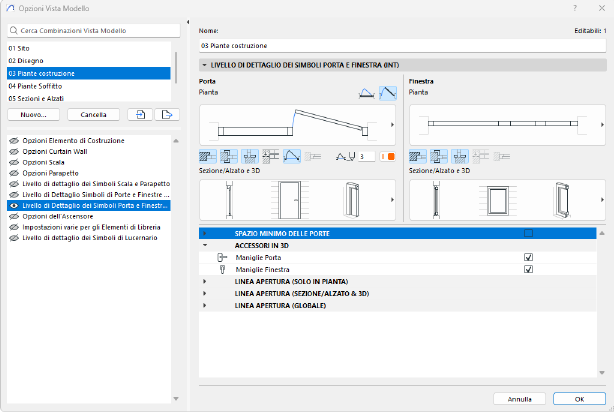Toggle eye icon for Opzioni Scala
This screenshot has height=412, width=614.
(14, 161)
